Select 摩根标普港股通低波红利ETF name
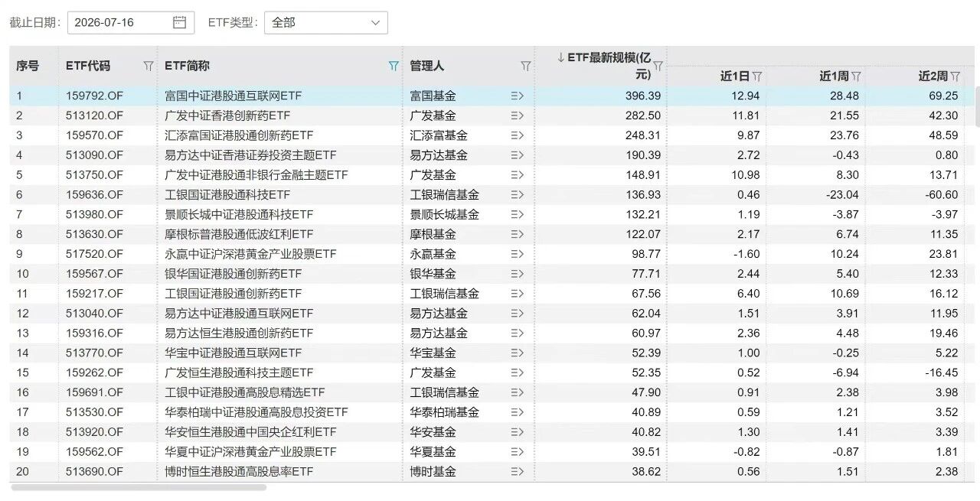The width and height of the screenshot is (980, 501). (x=239, y=234)
